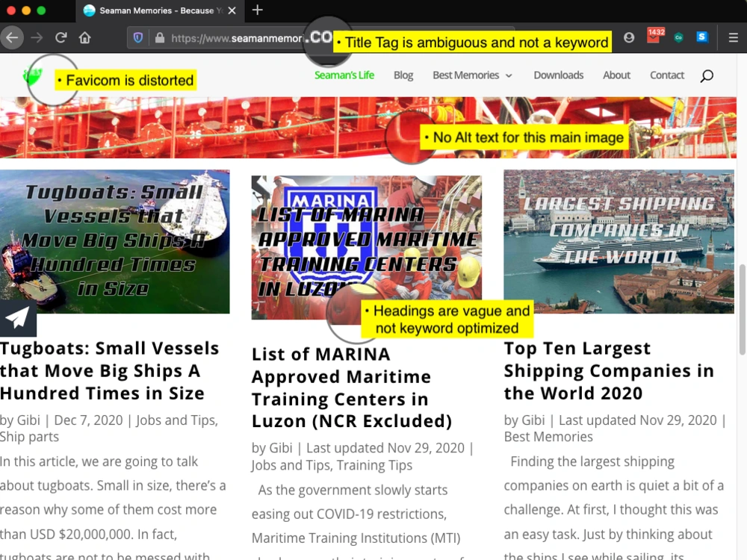747x560 pixels.
Task: Click the browser forward arrow
Action: point(37,37)
